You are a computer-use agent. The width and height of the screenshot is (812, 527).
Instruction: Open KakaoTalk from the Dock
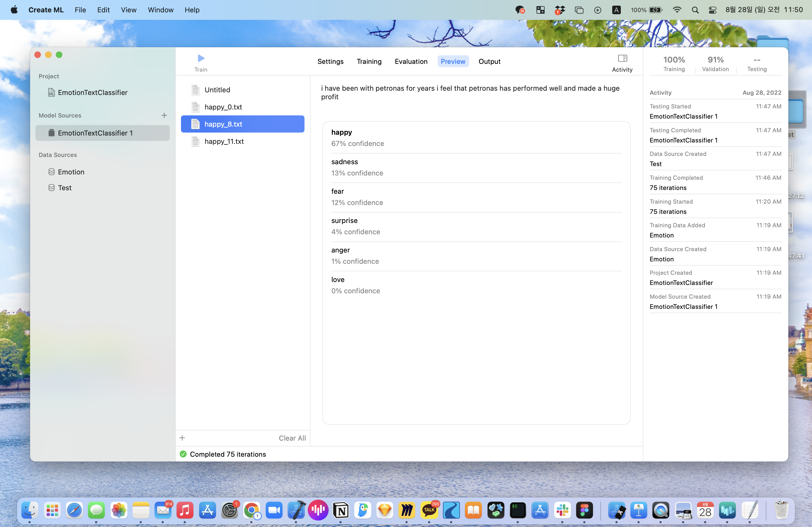[x=429, y=510]
